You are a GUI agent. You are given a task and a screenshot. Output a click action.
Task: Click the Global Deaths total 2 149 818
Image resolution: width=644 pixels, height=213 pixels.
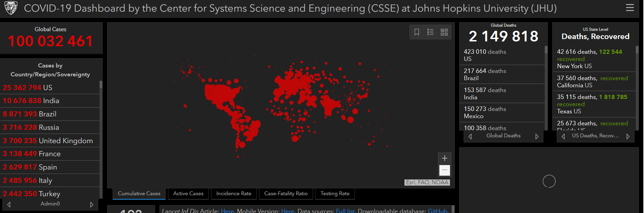(x=503, y=36)
